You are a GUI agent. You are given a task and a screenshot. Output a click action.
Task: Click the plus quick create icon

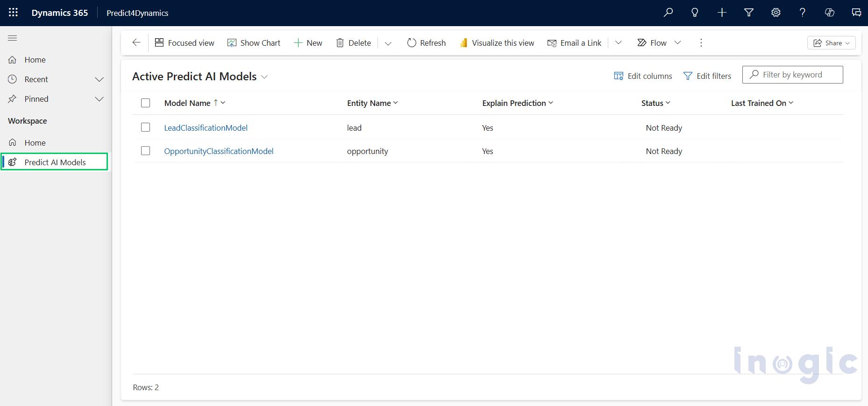pos(722,13)
